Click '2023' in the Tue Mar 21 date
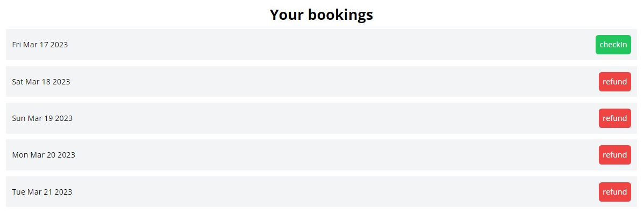Image resolution: width=644 pixels, height=214 pixels. [63, 192]
